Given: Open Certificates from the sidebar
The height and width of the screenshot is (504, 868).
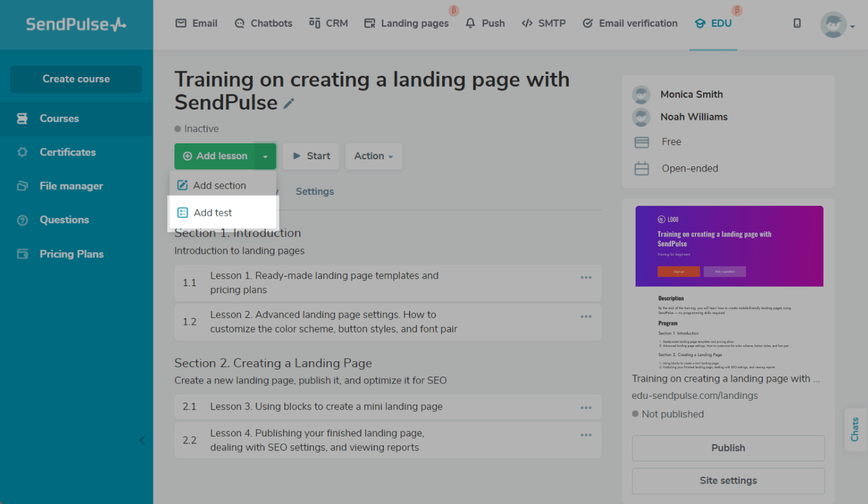Looking at the screenshot, I should [68, 152].
